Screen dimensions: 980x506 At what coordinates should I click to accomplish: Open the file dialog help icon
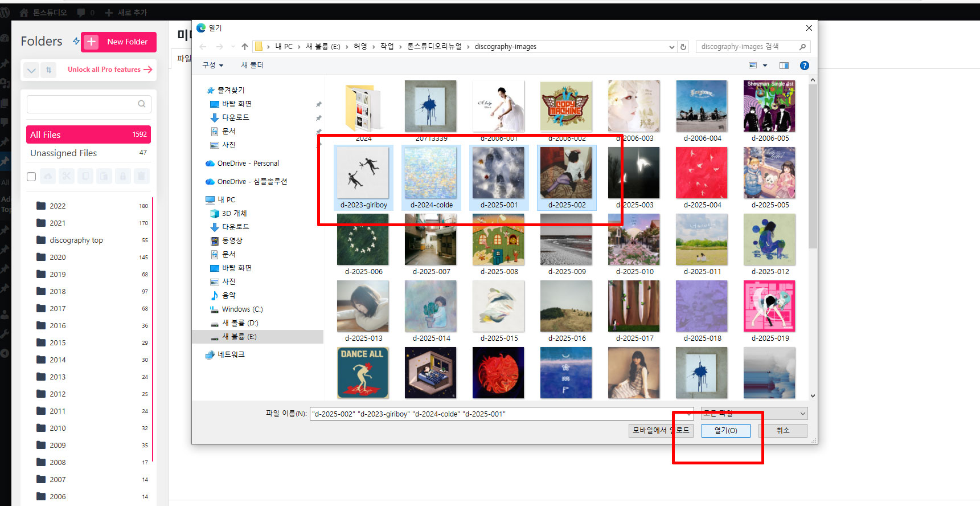coord(804,66)
